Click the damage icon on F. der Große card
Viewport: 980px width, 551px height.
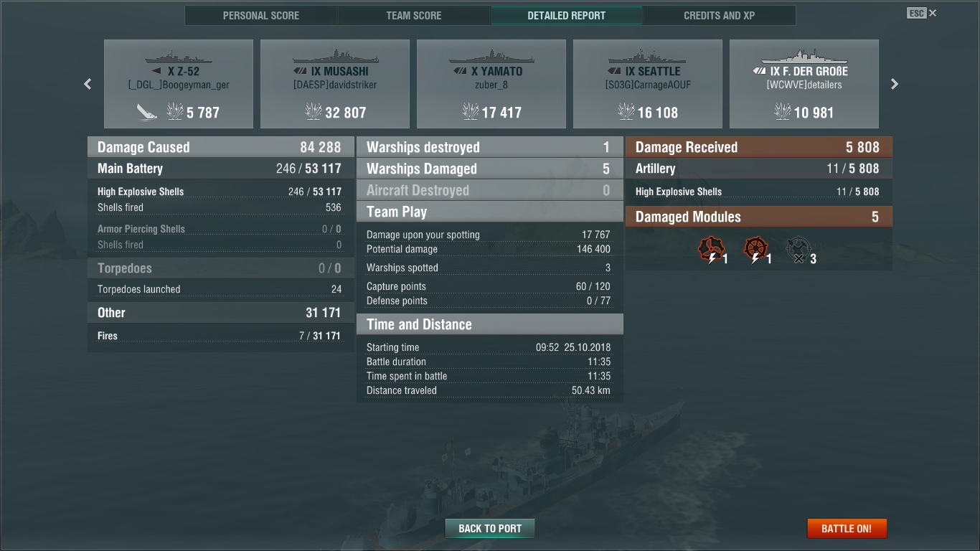pyautogui.click(x=782, y=112)
